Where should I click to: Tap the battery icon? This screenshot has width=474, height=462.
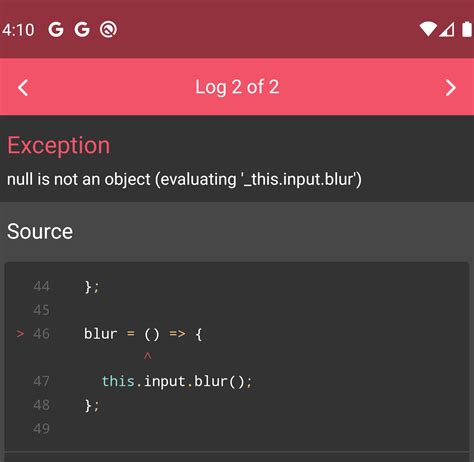click(467, 29)
